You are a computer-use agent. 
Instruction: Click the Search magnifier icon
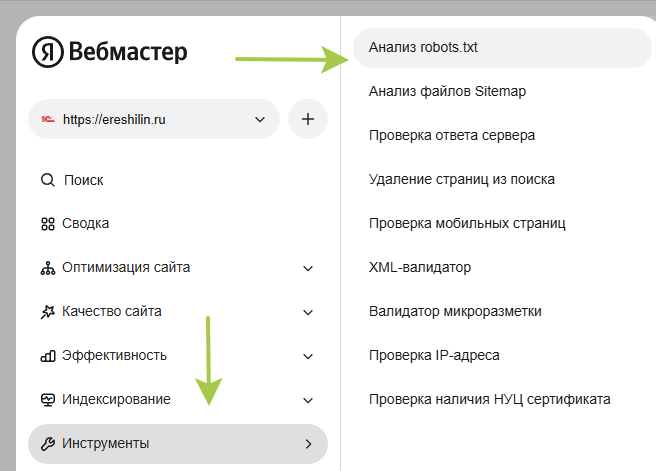pyautogui.click(x=47, y=180)
